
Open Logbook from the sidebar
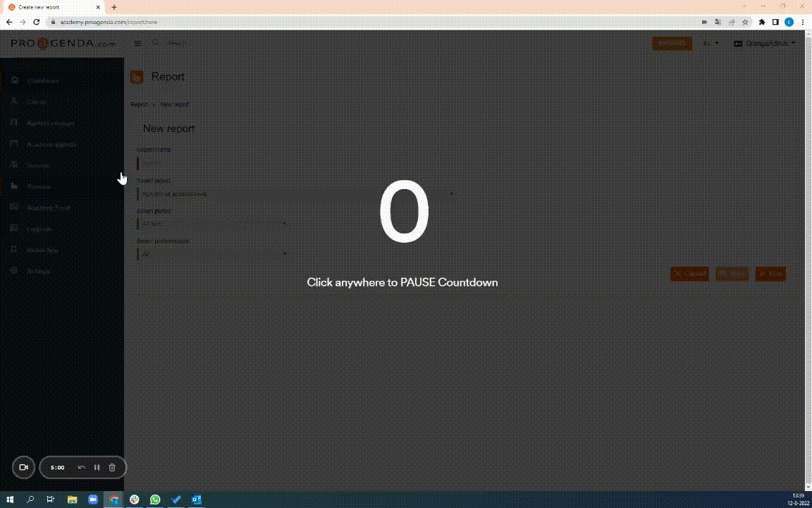click(x=39, y=229)
